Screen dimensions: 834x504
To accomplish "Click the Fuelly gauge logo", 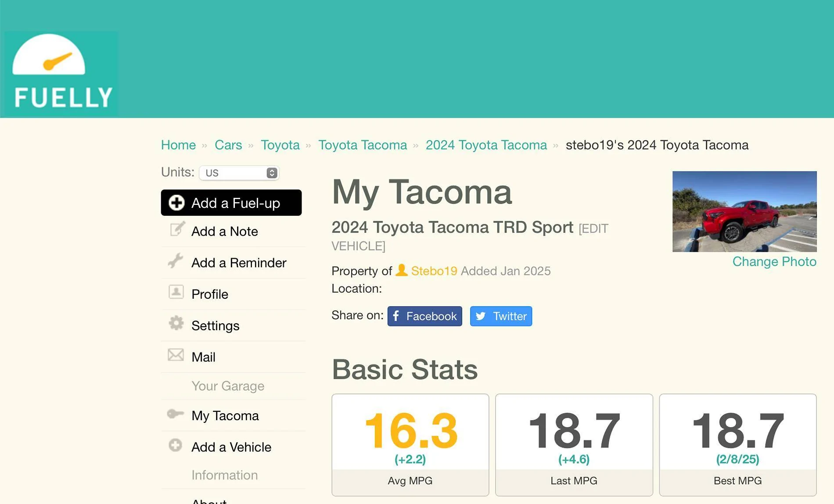I will coord(61,74).
